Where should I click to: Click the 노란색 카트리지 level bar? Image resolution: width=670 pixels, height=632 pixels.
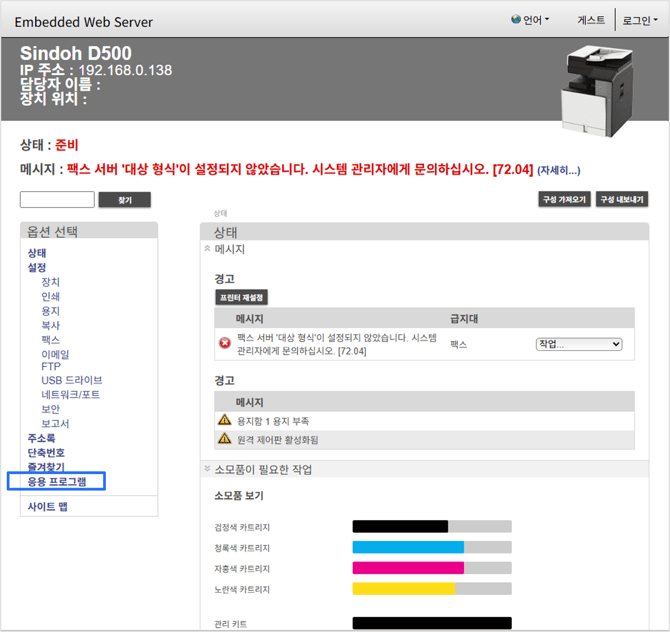click(x=432, y=588)
